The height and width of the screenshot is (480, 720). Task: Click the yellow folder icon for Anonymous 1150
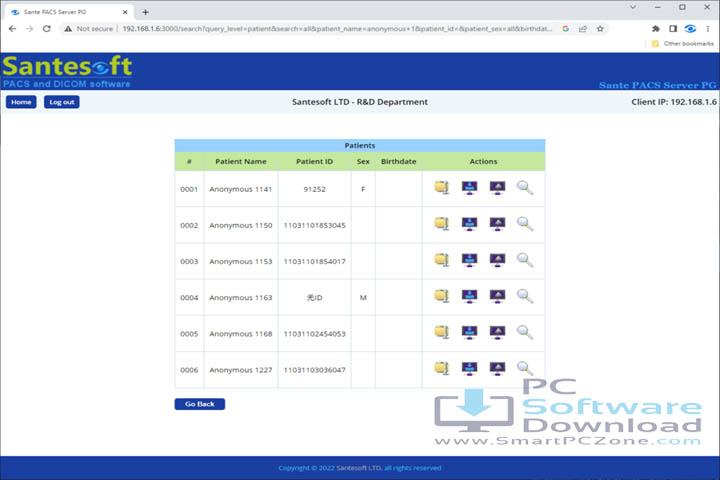(x=442, y=224)
